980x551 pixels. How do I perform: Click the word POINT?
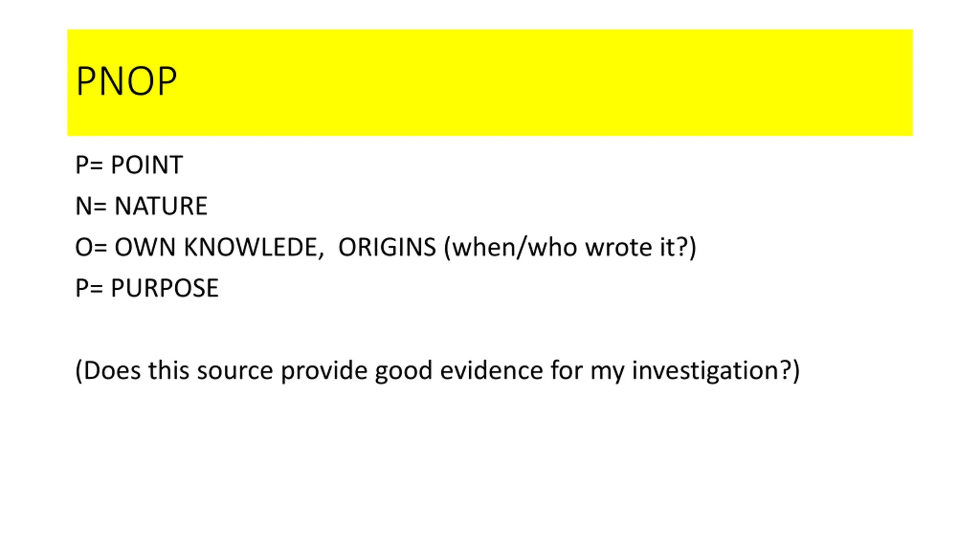point(147,165)
